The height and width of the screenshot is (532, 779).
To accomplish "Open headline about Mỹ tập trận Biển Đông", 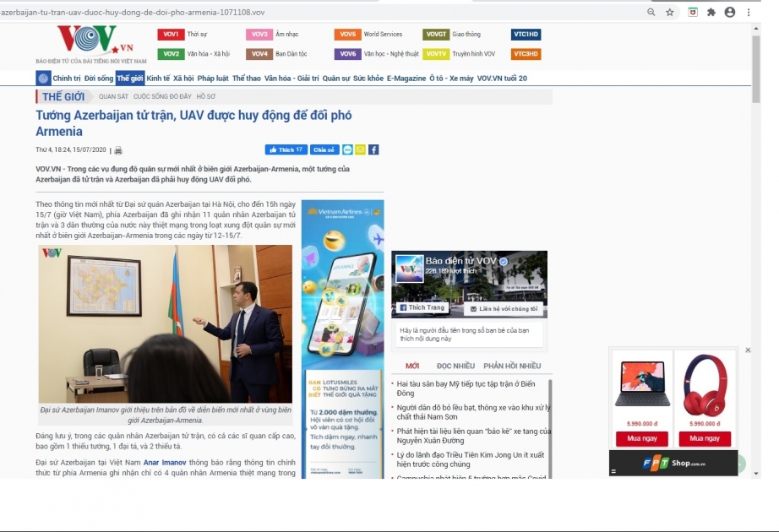I will (x=466, y=388).
